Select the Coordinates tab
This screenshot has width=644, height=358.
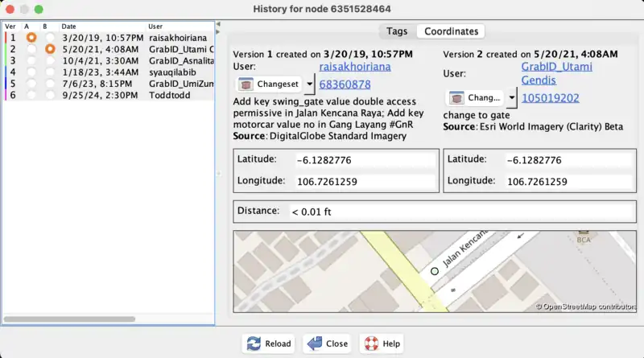point(451,31)
